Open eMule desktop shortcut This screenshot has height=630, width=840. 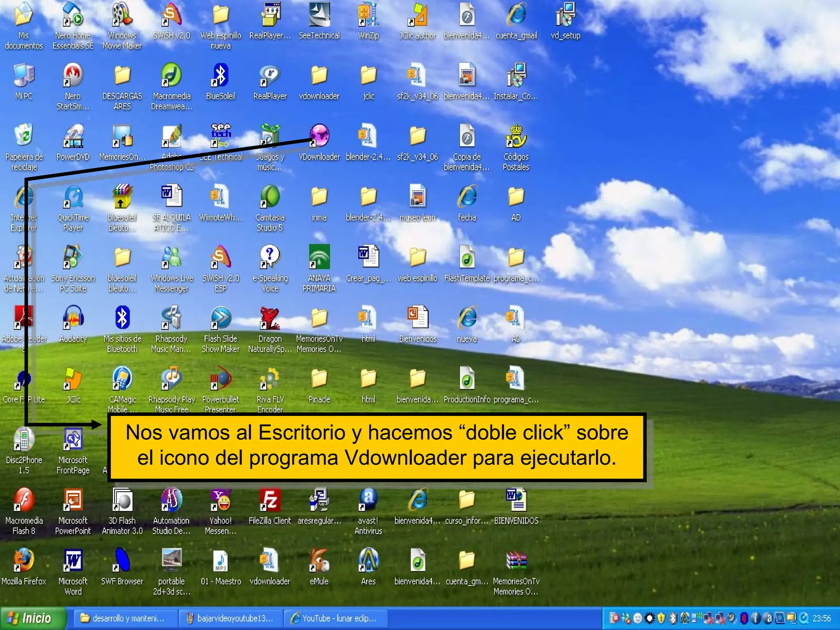[x=319, y=560]
